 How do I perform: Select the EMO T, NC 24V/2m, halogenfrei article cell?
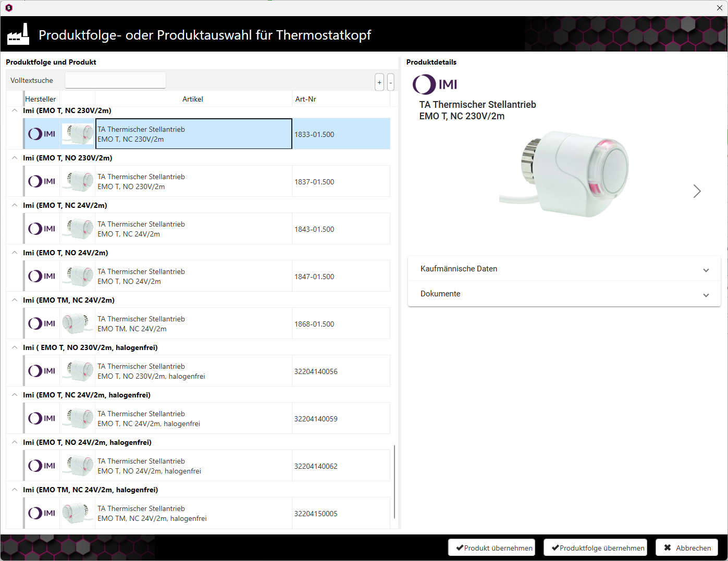coord(194,418)
